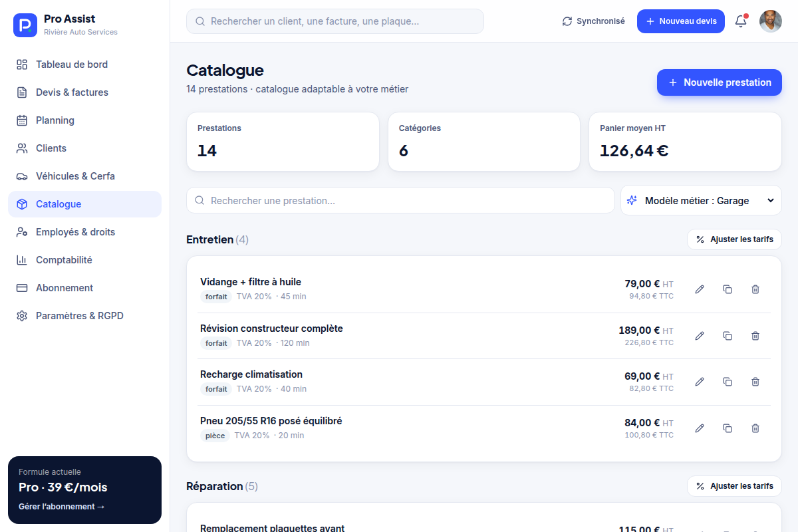798x532 pixels.
Task: Open Paramètres & RGPD settings
Action: pyautogui.click(x=84, y=316)
